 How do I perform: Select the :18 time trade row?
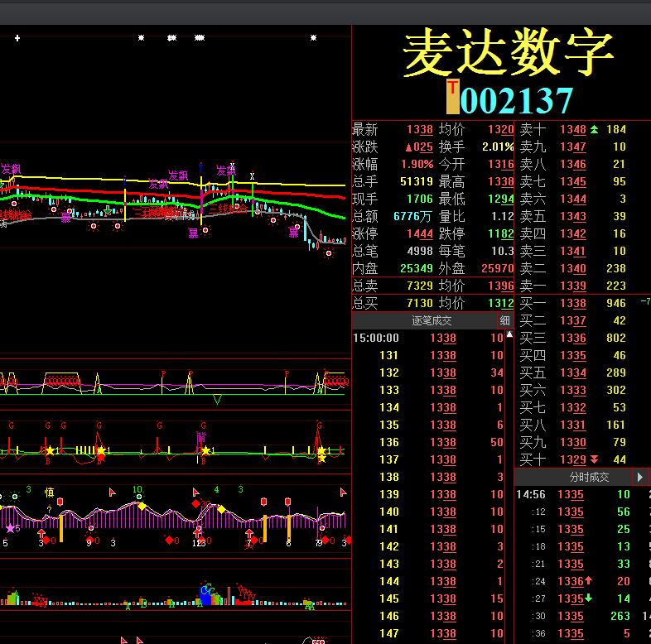(x=582, y=546)
